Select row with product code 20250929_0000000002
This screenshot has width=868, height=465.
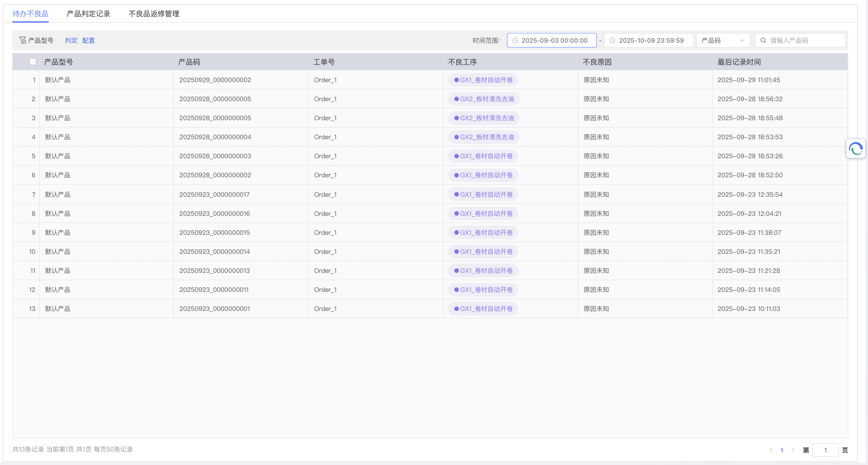[215, 80]
